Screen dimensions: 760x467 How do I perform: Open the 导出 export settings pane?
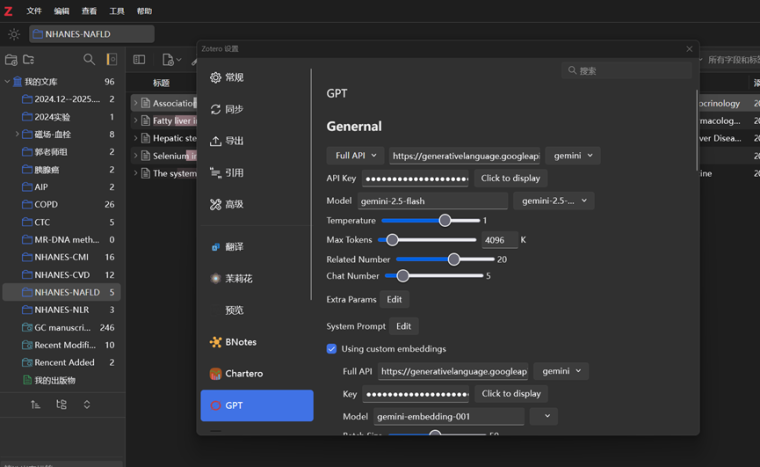pyautogui.click(x=233, y=141)
